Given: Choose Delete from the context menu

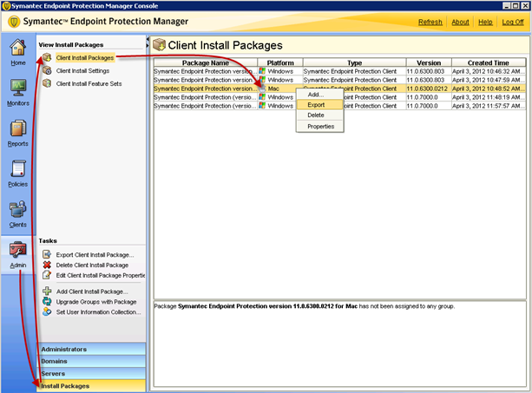Looking at the screenshot, I should pyautogui.click(x=319, y=115).
